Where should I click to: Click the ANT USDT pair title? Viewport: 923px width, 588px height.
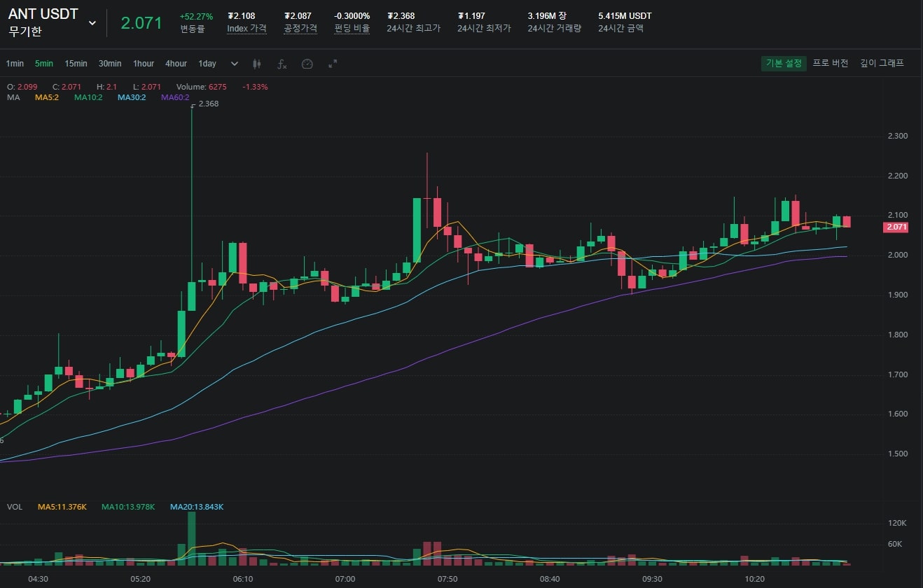pyautogui.click(x=43, y=15)
